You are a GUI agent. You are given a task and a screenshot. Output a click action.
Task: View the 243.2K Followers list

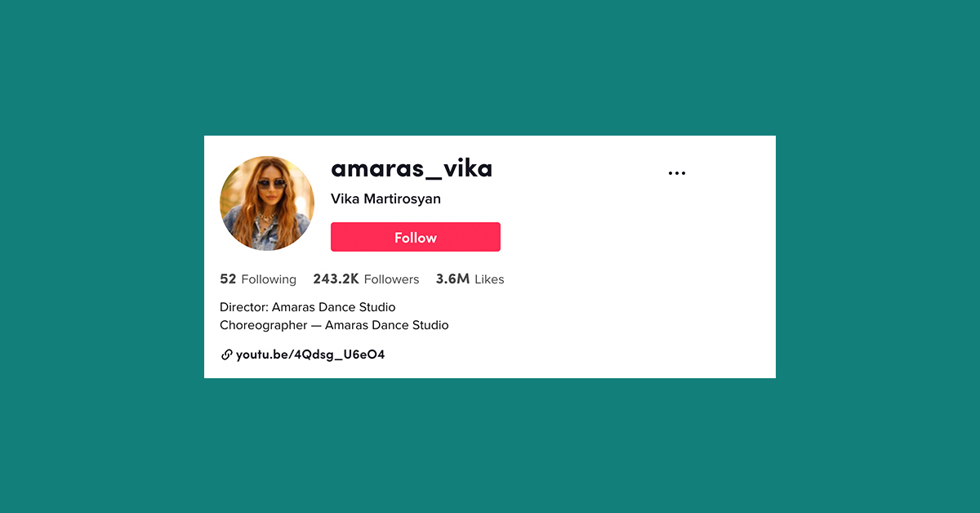366,279
